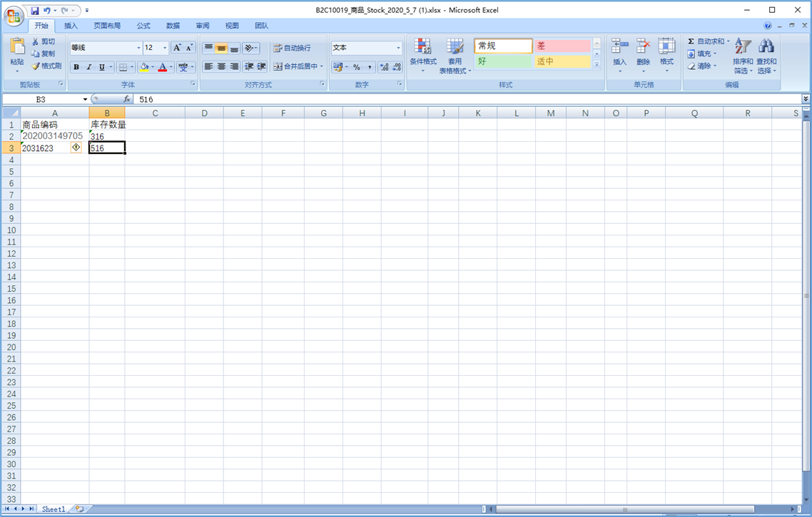This screenshot has width=812, height=517.
Task: Switch to the 审阅 Review tab
Action: tap(203, 26)
